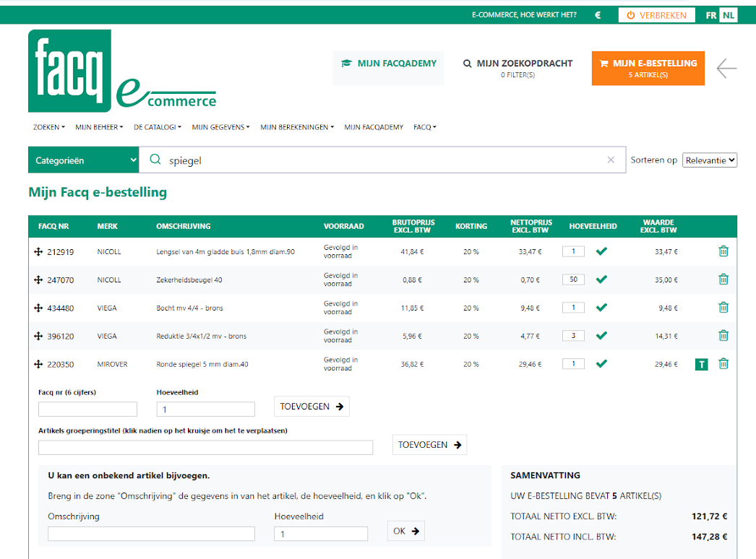Click the magnifier icon in search bar
The height and width of the screenshot is (559, 756).
(155, 160)
